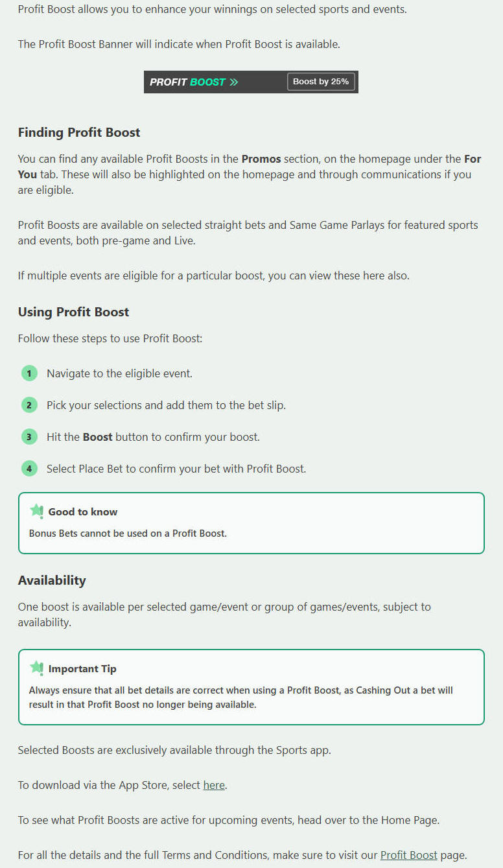Click the bold "Promos" word
The width and height of the screenshot is (503, 868).
261,159
